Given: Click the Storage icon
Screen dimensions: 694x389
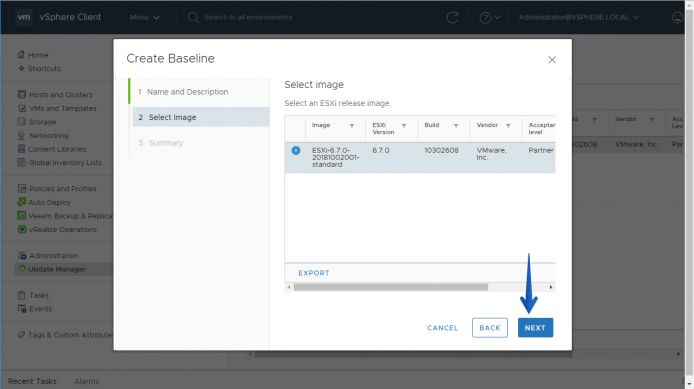Looking at the screenshot, I should [21, 121].
